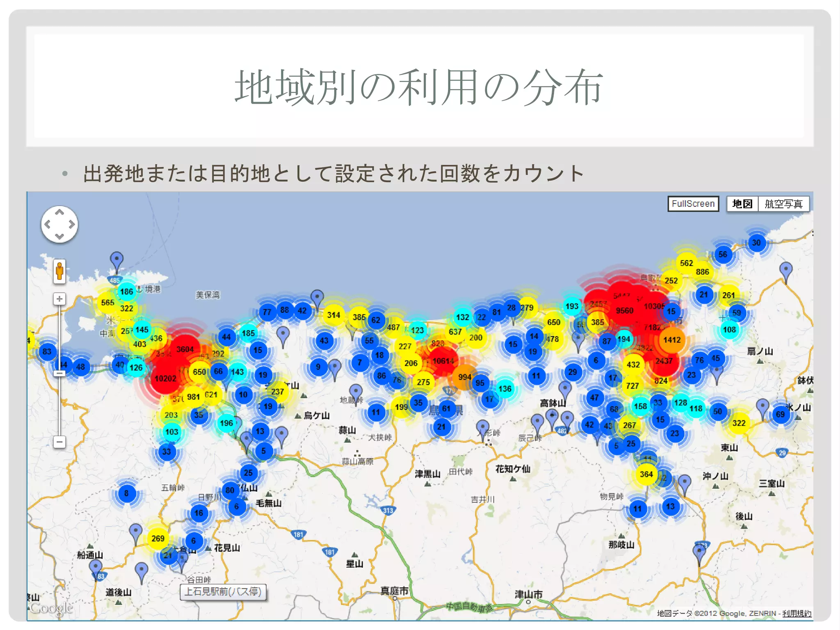Screen dimensions: 840x630
Task: Click the orange cluster marker 1412
Action: pyautogui.click(x=672, y=340)
